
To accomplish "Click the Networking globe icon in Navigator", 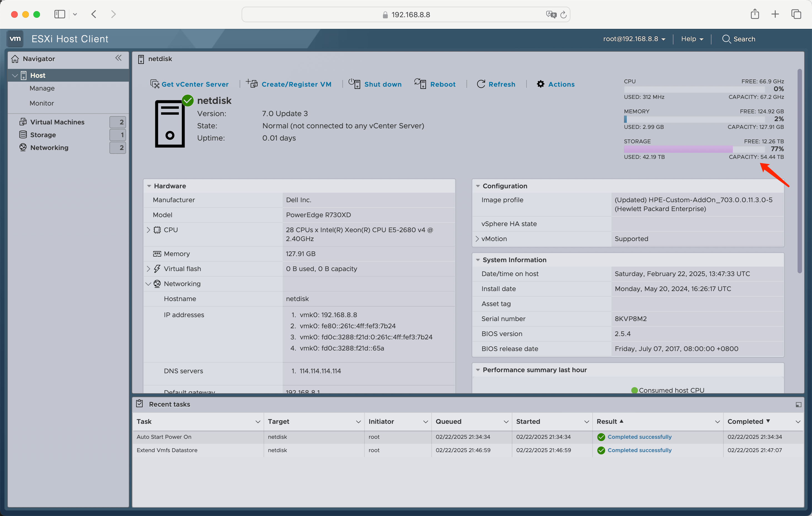I will [x=23, y=147].
